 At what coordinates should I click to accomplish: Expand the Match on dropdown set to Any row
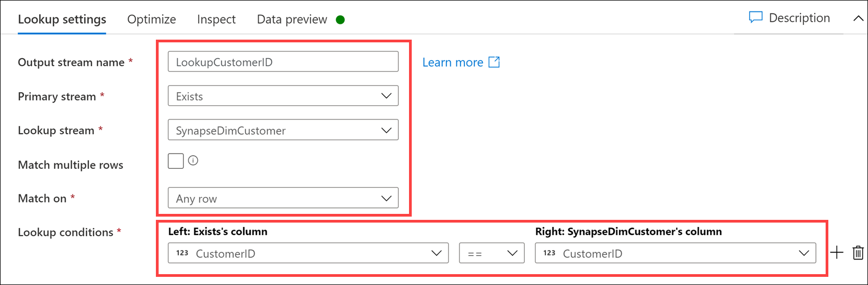[x=283, y=198]
